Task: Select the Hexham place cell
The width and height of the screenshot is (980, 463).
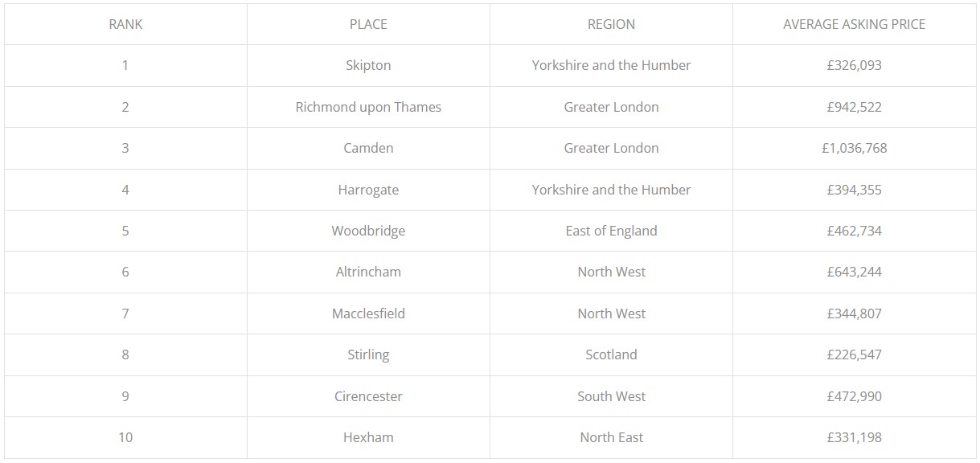Action: pyautogui.click(x=368, y=437)
